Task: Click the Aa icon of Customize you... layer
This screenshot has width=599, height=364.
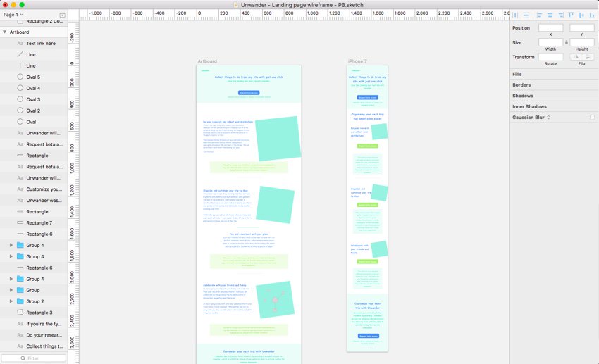Action: click(x=20, y=189)
